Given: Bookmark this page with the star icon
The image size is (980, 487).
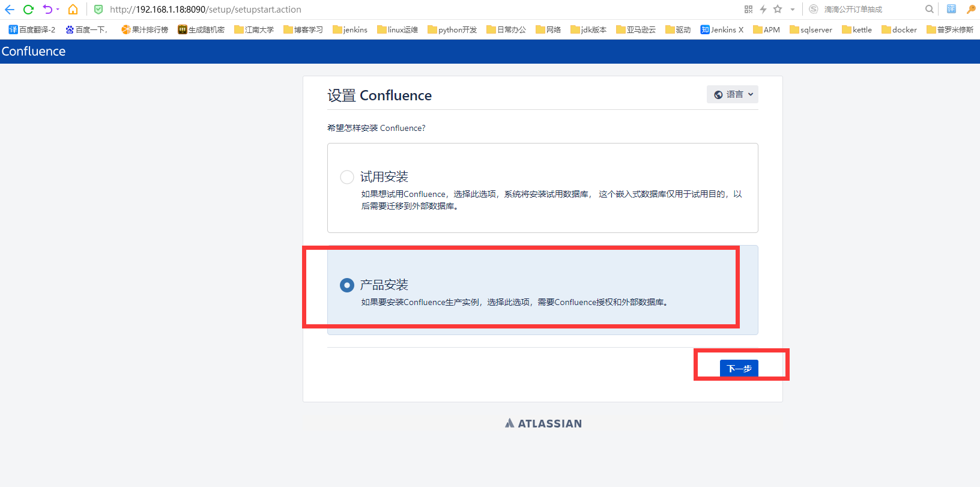Looking at the screenshot, I should tap(778, 9).
